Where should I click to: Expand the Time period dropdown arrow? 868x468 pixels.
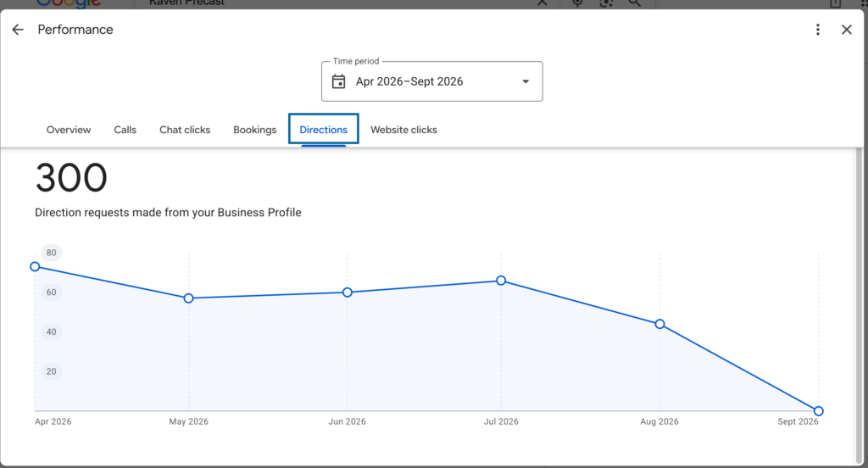(526, 81)
